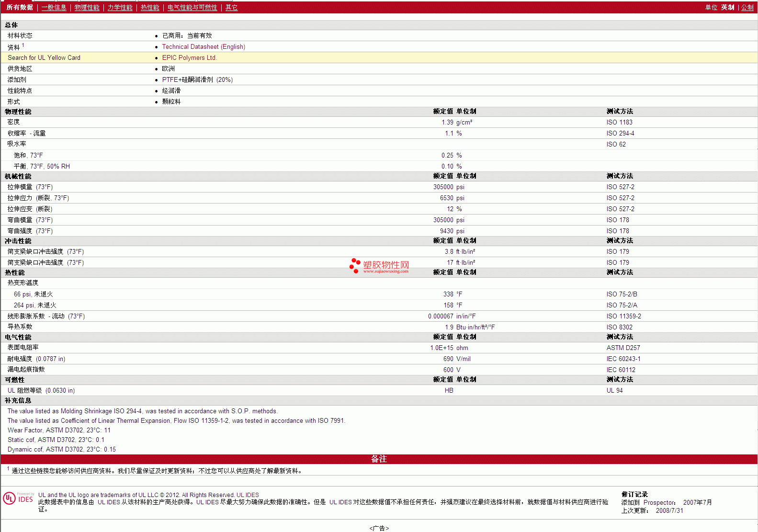Select the IEC 60243-1 test method
758x532 pixels.
tap(623, 359)
